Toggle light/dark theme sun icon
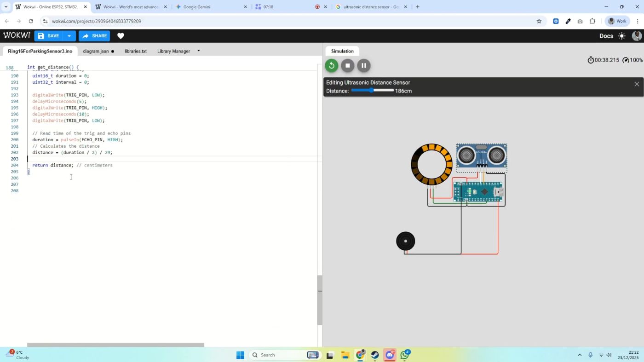This screenshot has width=644, height=362. click(622, 36)
